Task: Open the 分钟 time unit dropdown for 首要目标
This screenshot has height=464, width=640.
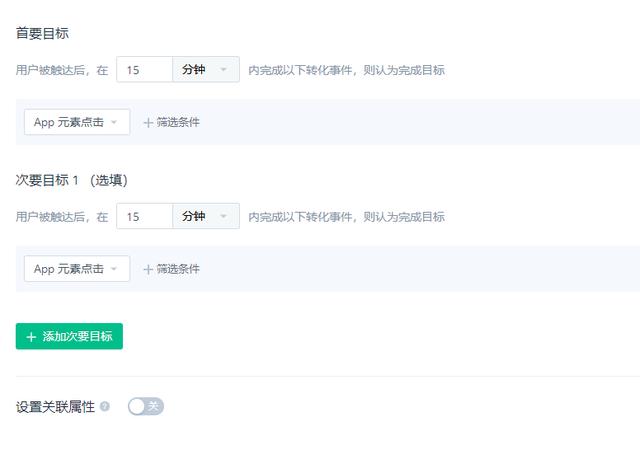Action: [x=206, y=69]
